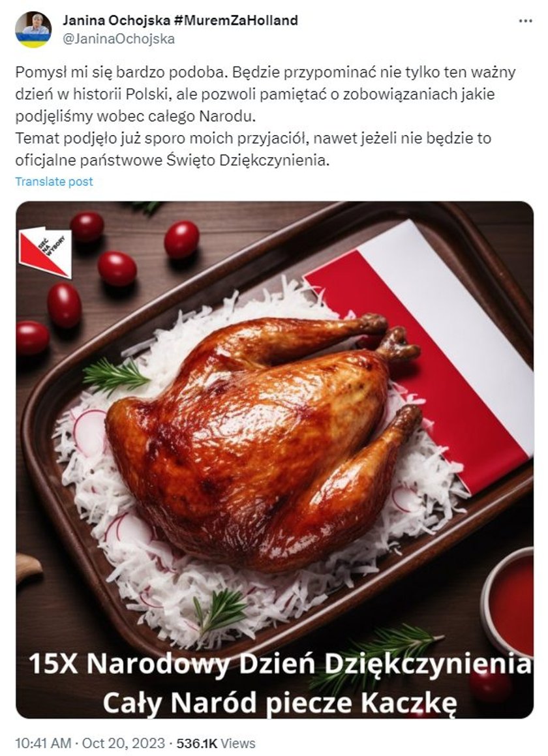Screen dimensions: 548x756
Task: Click the #MuremZaHolland part of the name
Action: (x=234, y=21)
